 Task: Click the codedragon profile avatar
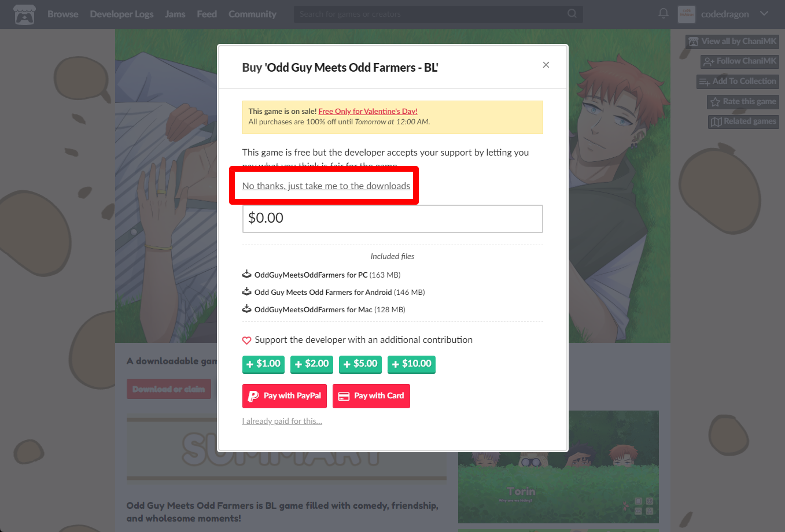pyautogui.click(x=686, y=14)
